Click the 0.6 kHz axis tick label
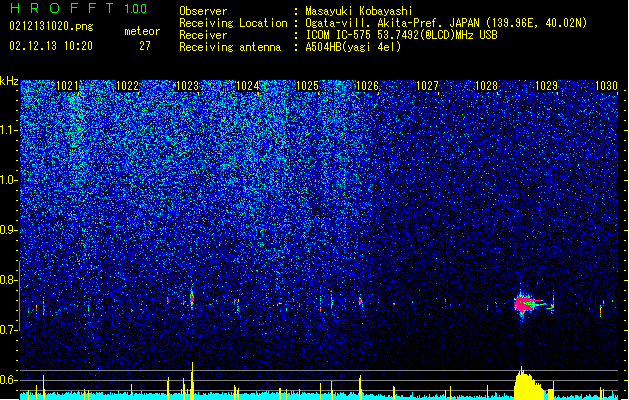The height and width of the screenshot is (400, 629). tap(9, 380)
